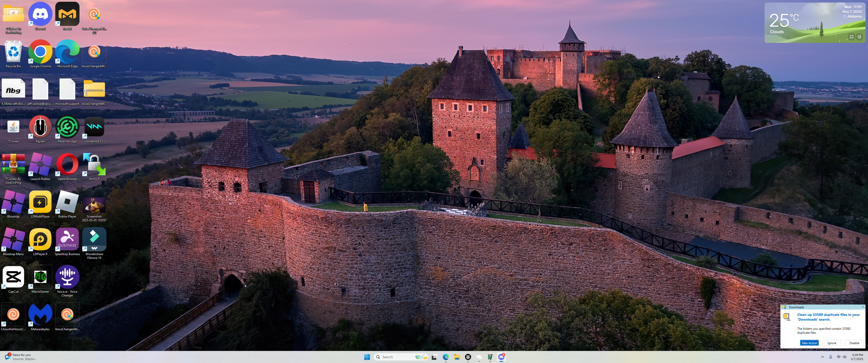Open the Windows Start menu
The image size is (868, 363).
coord(367,357)
